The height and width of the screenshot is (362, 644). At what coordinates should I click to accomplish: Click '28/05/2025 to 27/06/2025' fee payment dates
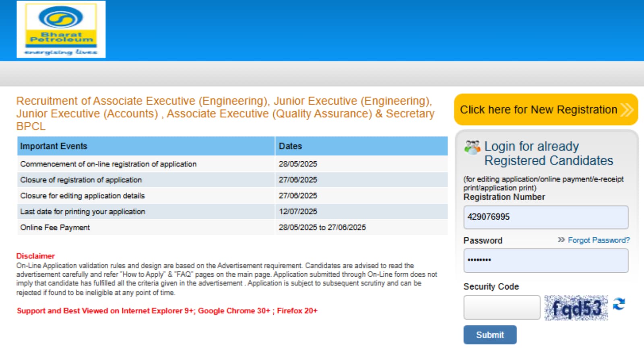(322, 227)
